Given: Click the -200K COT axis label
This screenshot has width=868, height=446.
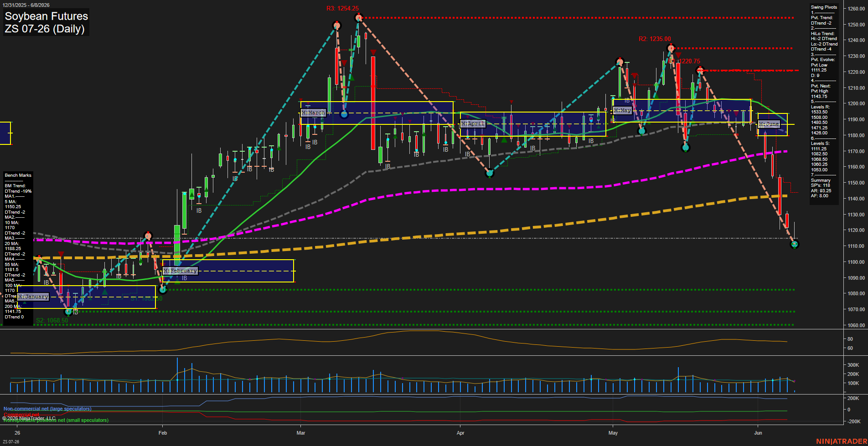Looking at the screenshot, I should (x=854, y=421).
